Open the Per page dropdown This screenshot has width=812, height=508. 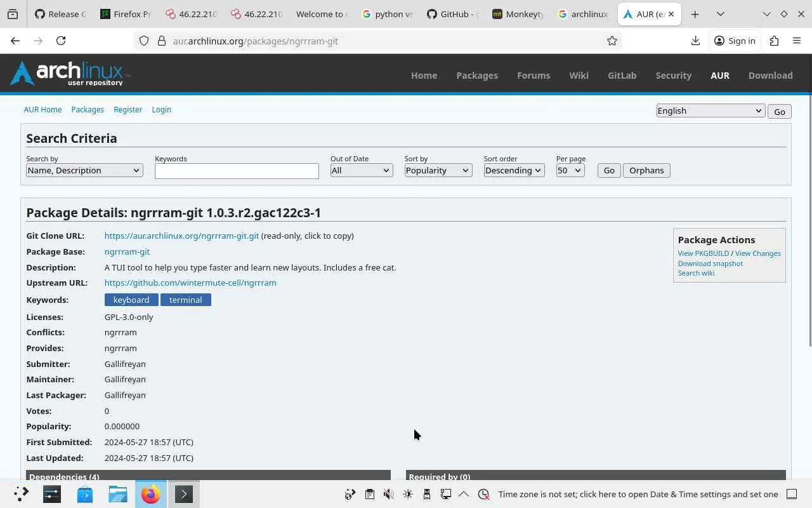click(570, 170)
